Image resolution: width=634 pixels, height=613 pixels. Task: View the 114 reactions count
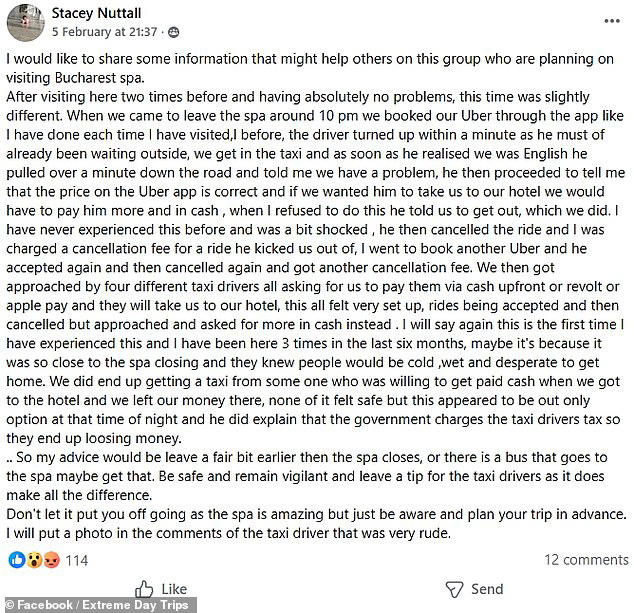(x=77, y=560)
